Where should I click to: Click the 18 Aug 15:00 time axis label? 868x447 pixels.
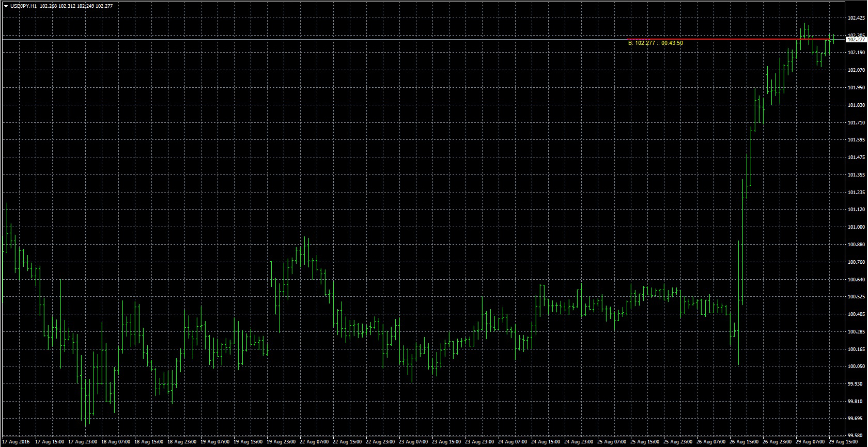tap(149, 442)
